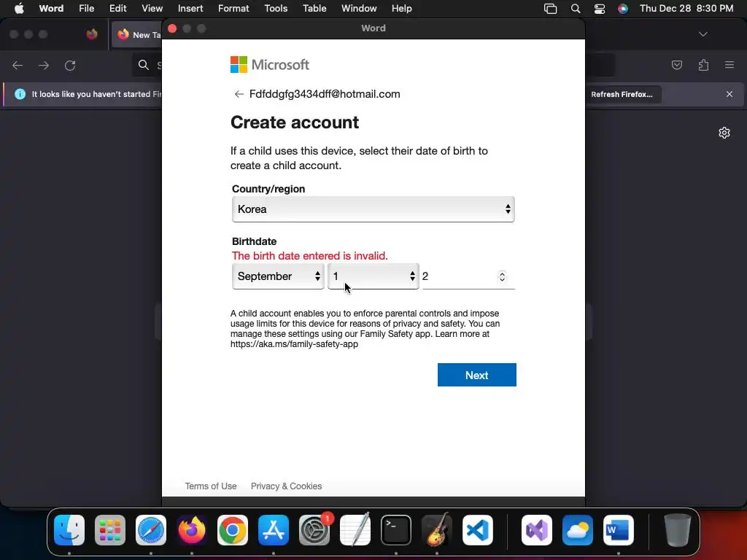Click the Firefox forward navigation arrow
The width and height of the screenshot is (747, 560).
coord(44,65)
